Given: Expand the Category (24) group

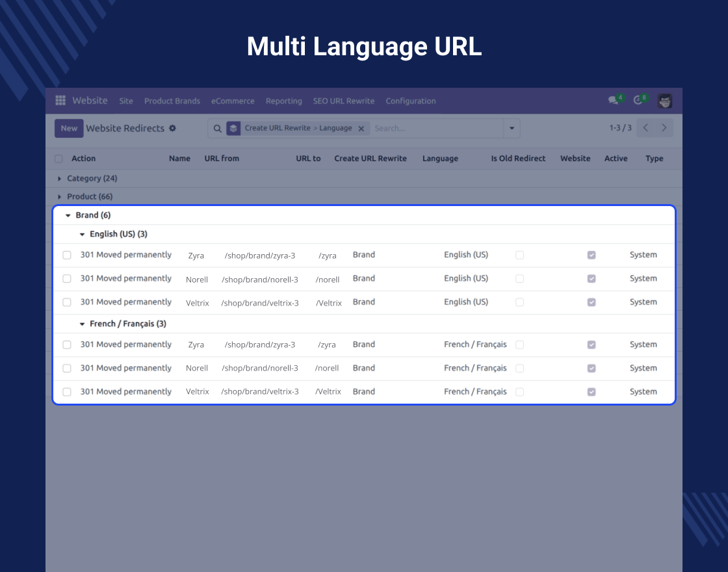Looking at the screenshot, I should [x=87, y=178].
